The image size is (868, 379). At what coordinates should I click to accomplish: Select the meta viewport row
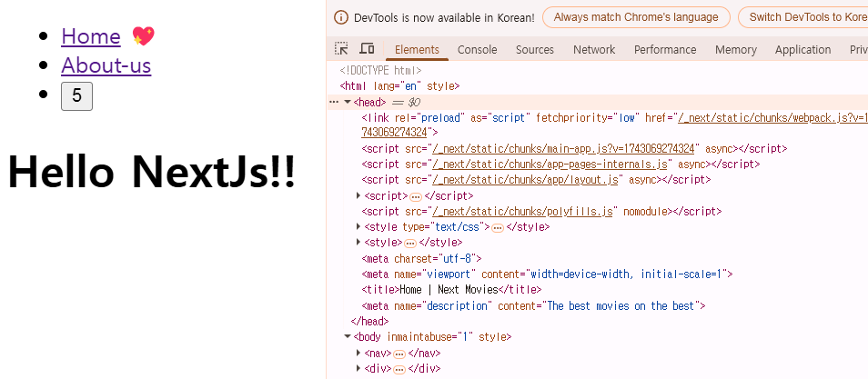tap(548, 274)
